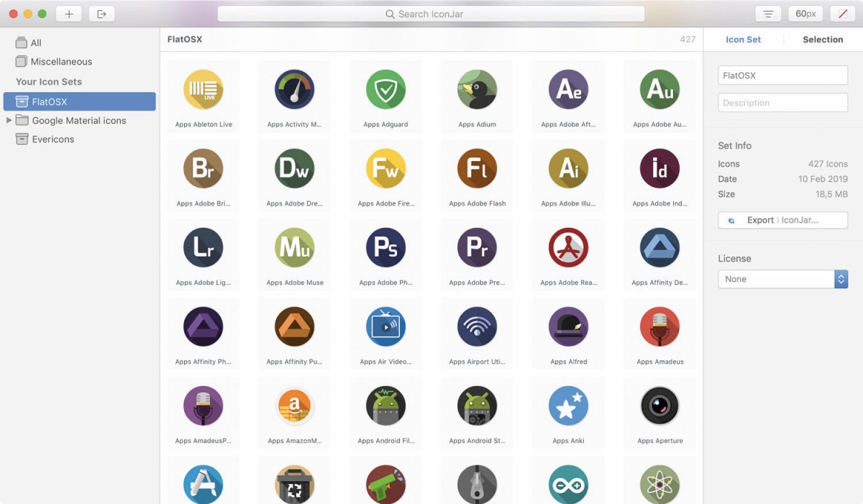Screen dimensions: 863x504
Task: Focus the Search IconJar field
Action: point(431,14)
